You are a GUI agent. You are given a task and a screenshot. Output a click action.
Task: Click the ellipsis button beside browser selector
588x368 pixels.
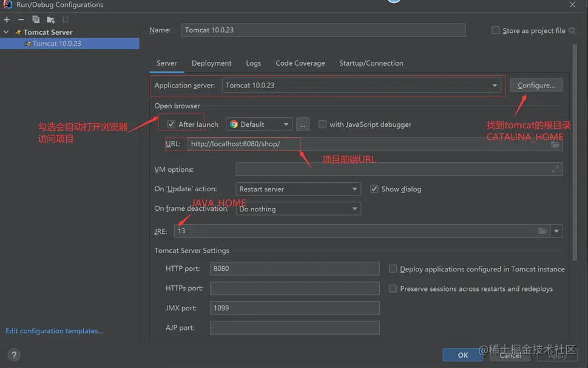coord(303,124)
